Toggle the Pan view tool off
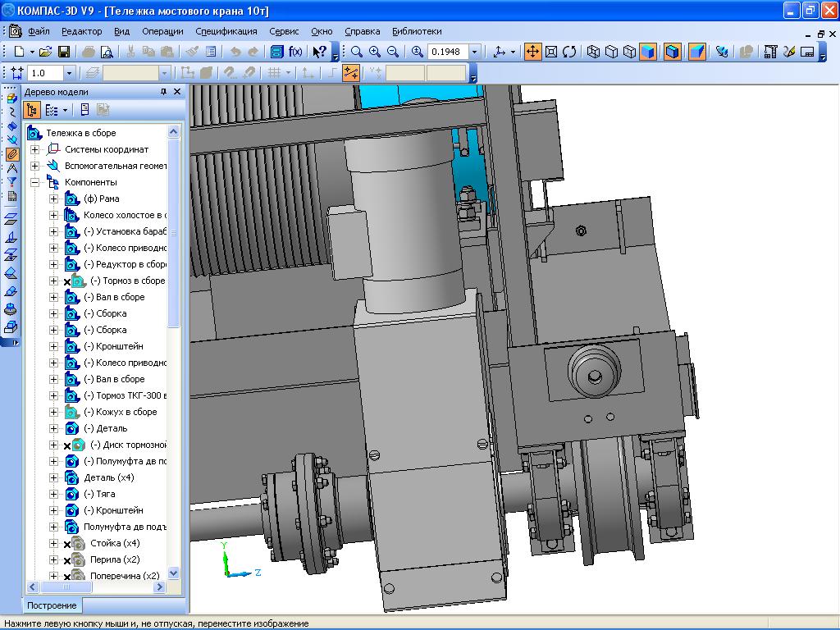Screen dimensions: 840x630 tap(532, 52)
